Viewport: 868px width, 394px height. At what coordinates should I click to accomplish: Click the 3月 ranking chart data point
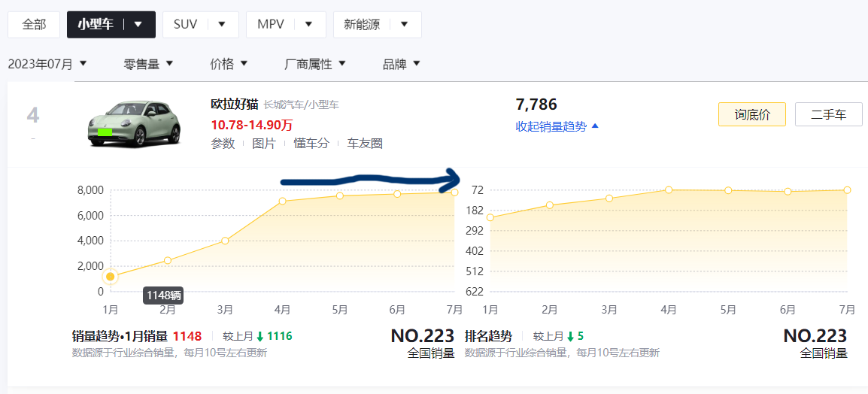(x=609, y=198)
